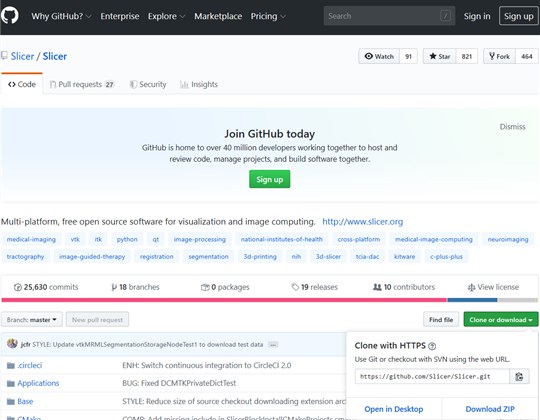Open the GitHub logo home link
The image size is (540, 420).
coord(9,16)
